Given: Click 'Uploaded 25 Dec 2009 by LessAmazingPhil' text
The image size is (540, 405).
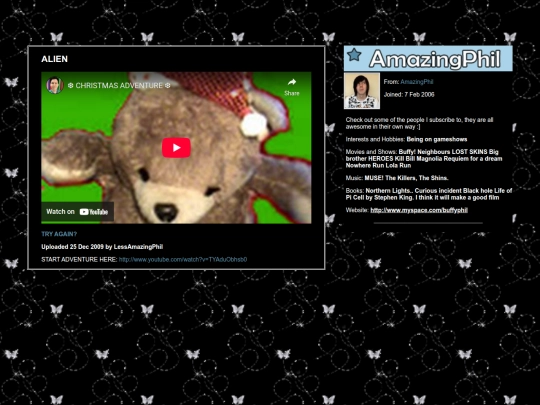Looking at the screenshot, I should [102, 247].
